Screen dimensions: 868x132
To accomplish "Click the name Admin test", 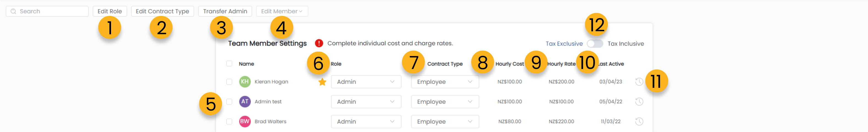I will coord(268,102).
